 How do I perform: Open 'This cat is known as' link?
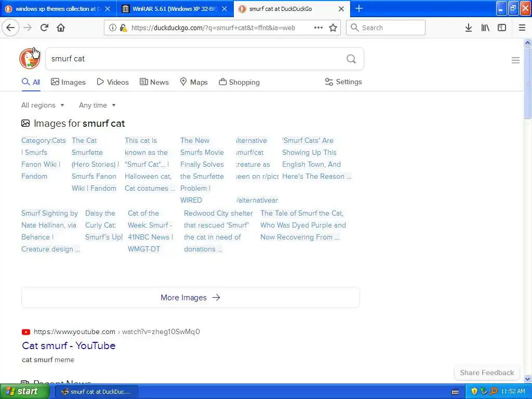tap(150, 164)
